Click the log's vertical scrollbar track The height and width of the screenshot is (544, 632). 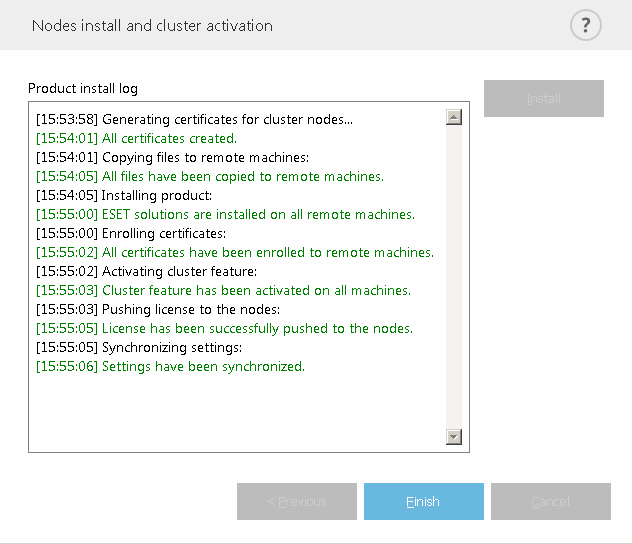tap(454, 277)
